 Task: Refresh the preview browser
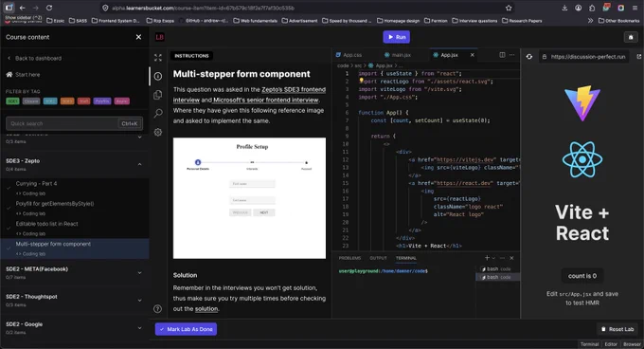[529, 57]
